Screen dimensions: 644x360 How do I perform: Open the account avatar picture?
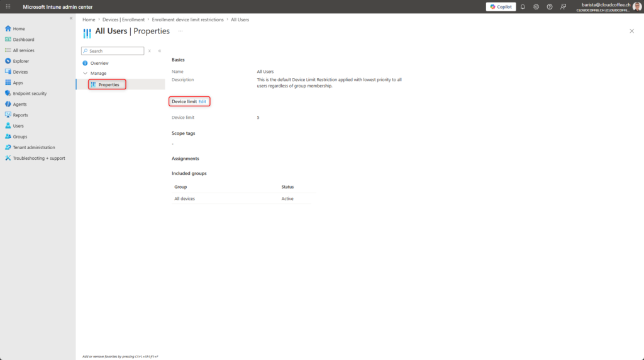pyautogui.click(x=637, y=6)
